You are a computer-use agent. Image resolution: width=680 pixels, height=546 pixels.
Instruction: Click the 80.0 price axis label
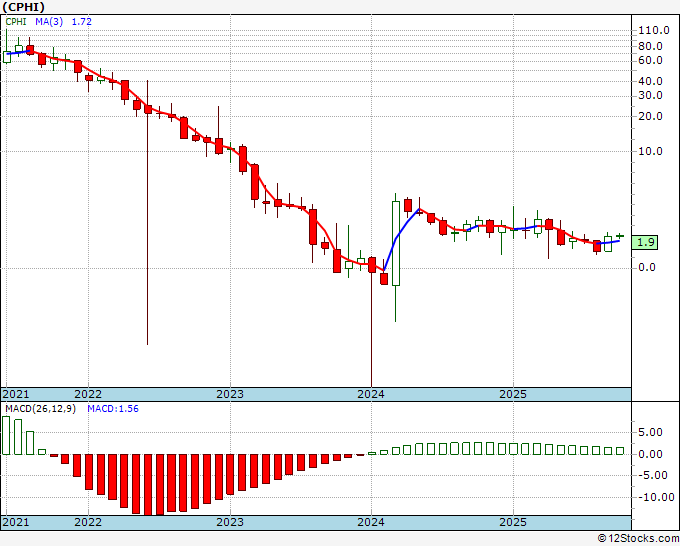(650, 46)
